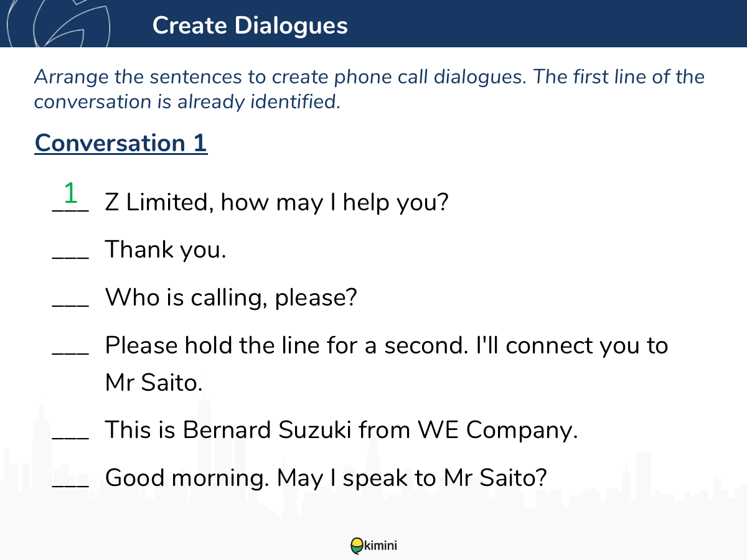747x560 pixels.
Task: Click the 'Mr Saito.' continuation line
Action: coord(154,383)
